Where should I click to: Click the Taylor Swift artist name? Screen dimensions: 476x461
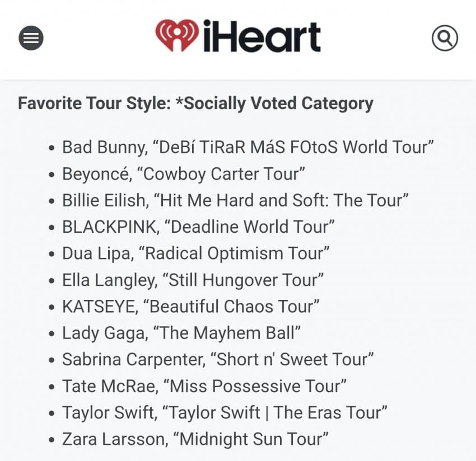pos(109,413)
